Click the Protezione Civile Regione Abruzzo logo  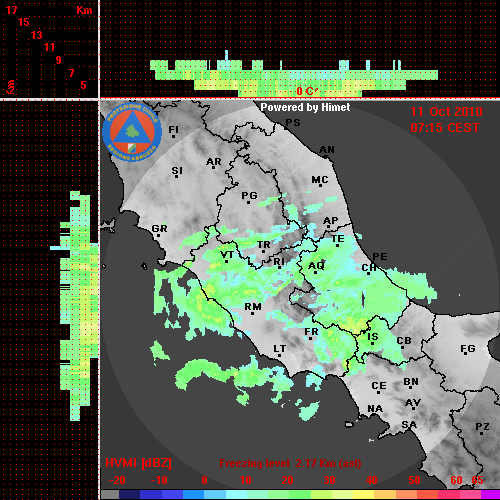132,132
